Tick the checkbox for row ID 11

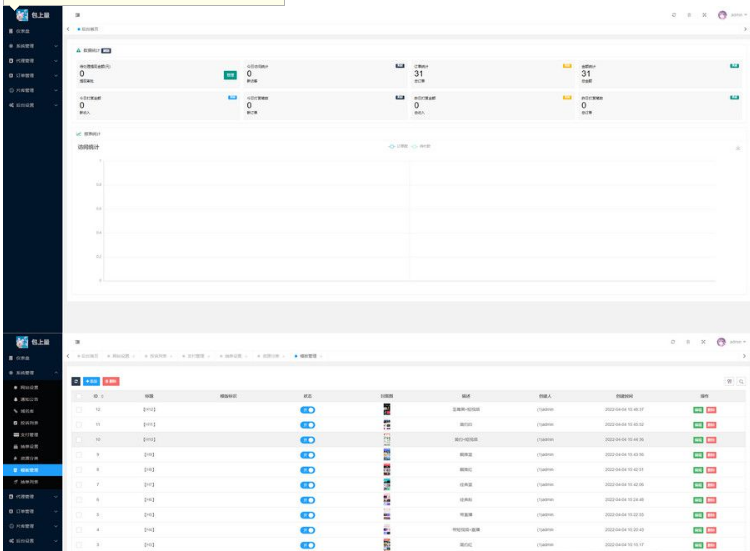click(x=79, y=425)
